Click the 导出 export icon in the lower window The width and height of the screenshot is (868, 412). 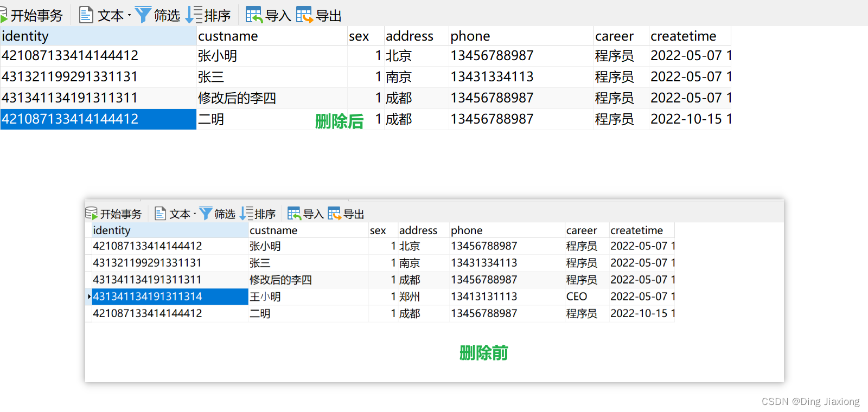pyautogui.click(x=334, y=214)
